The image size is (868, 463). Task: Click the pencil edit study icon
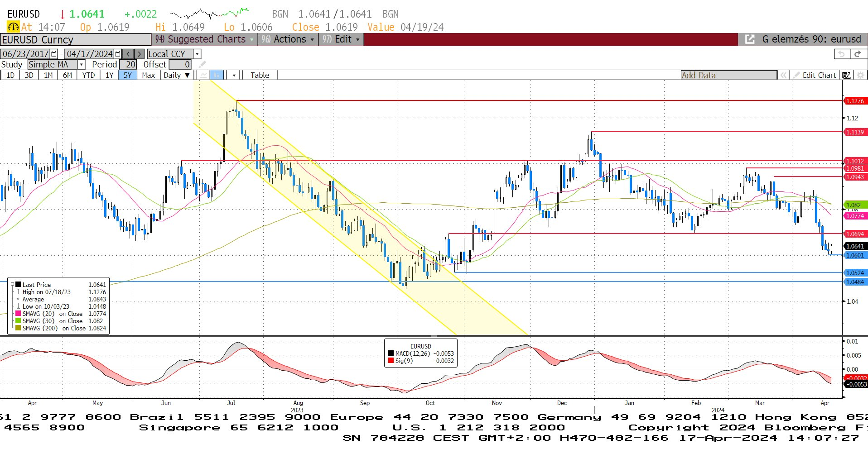pos(202,64)
